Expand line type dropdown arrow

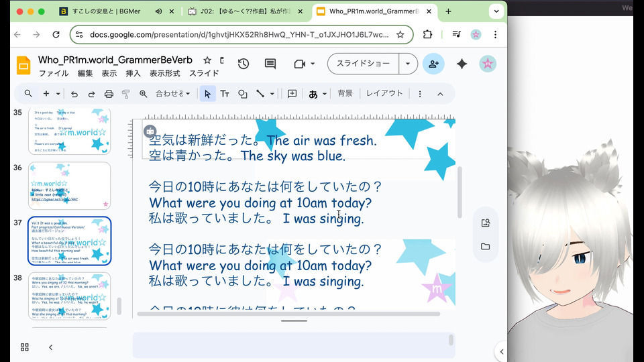[272, 94]
